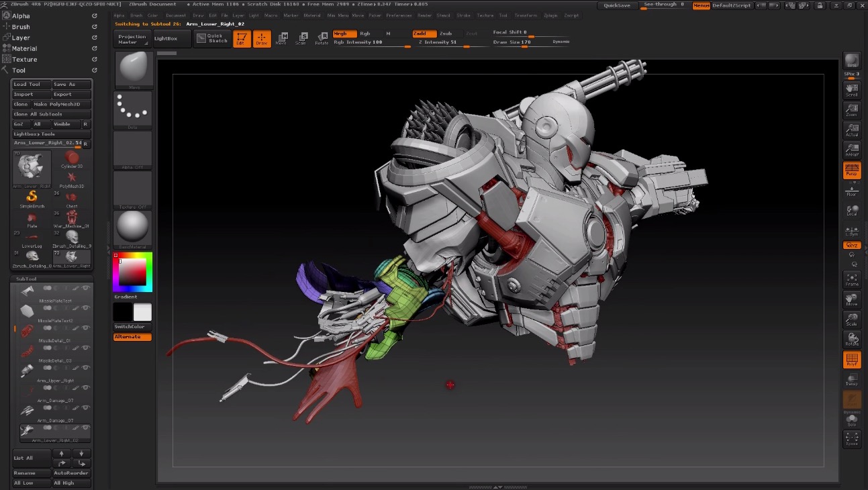Toggle Solo mode
This screenshot has width=868, height=490.
(x=852, y=420)
